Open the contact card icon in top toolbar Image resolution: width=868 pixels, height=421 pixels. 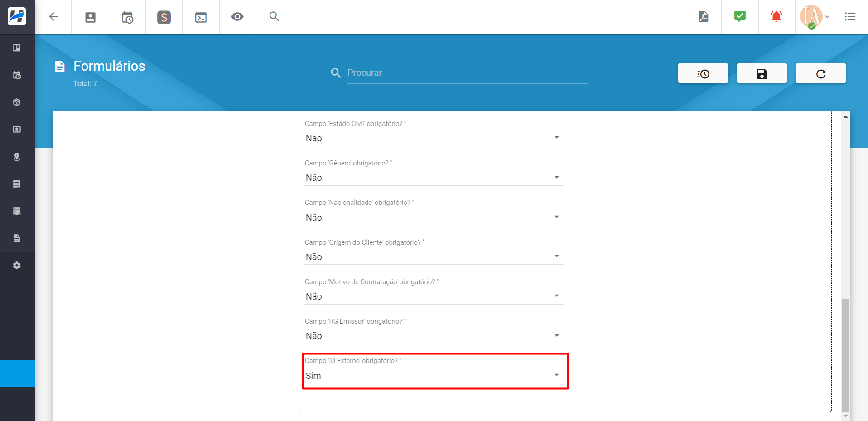click(x=91, y=17)
